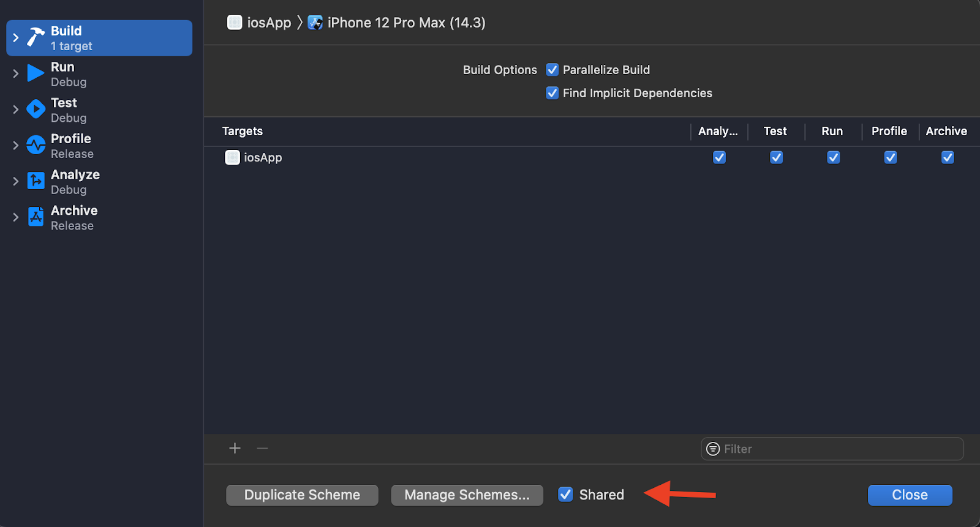Click the add target plus icon

tap(235, 448)
